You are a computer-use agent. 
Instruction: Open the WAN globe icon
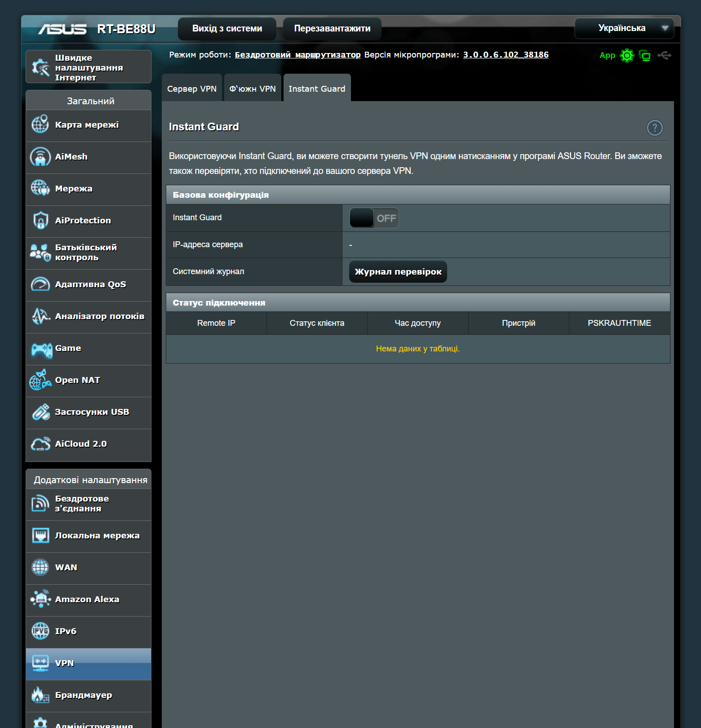40,567
